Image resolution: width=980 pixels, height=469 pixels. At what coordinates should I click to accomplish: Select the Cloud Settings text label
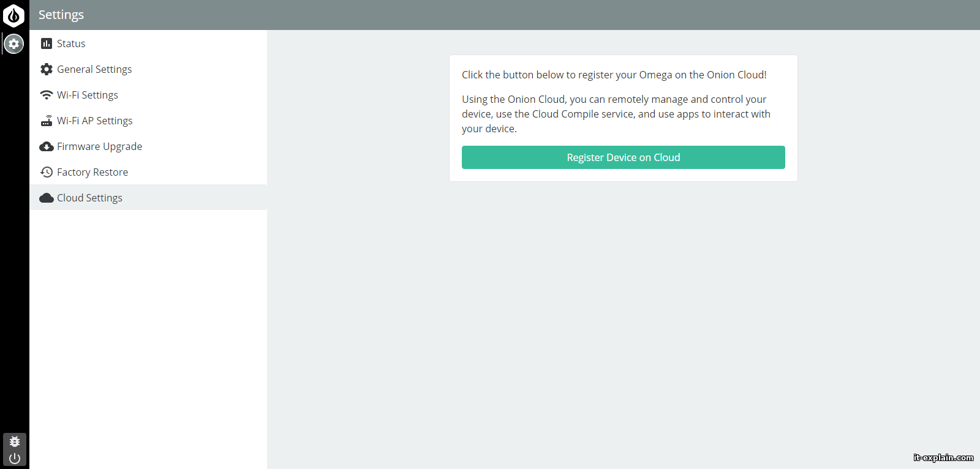89,198
